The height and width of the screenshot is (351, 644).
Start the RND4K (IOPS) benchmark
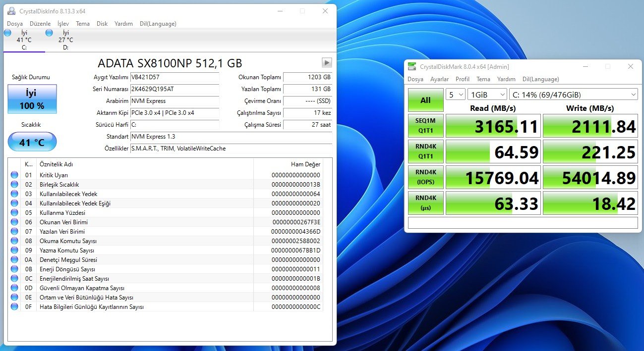point(425,178)
